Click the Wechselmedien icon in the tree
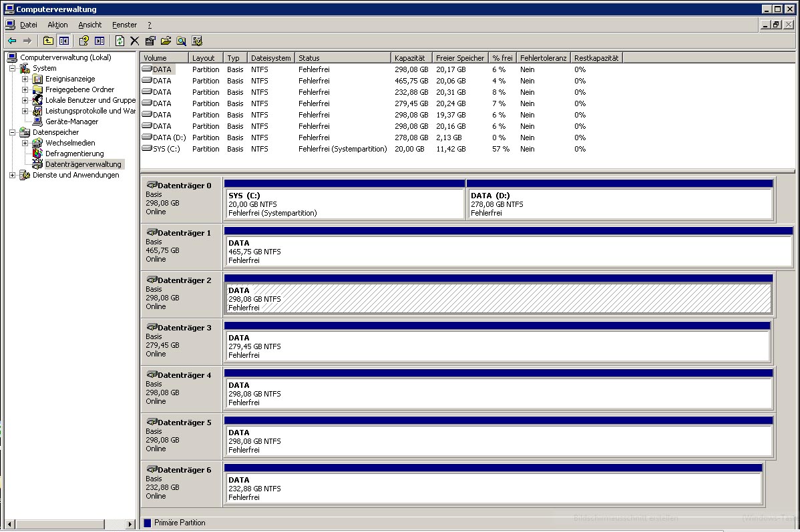This screenshot has width=800, height=532. (37, 143)
